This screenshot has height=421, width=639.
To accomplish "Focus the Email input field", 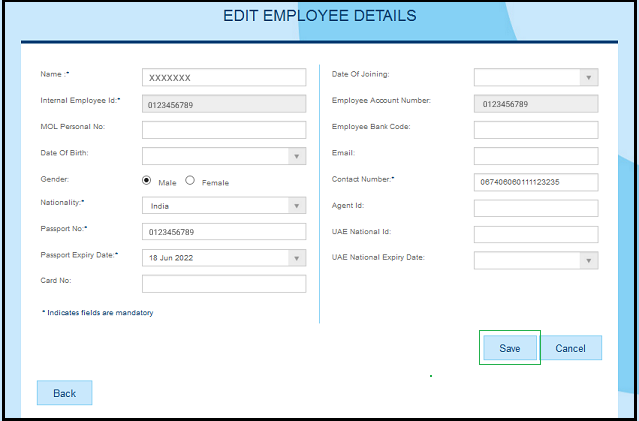I will click(535, 155).
